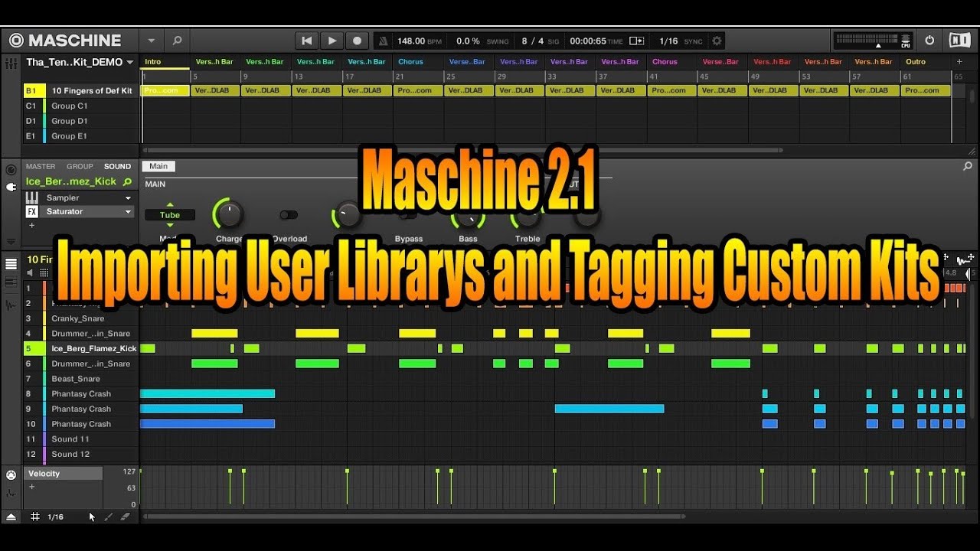The width and height of the screenshot is (980, 551).
Task: Select the eraser tool
Action: click(x=125, y=517)
